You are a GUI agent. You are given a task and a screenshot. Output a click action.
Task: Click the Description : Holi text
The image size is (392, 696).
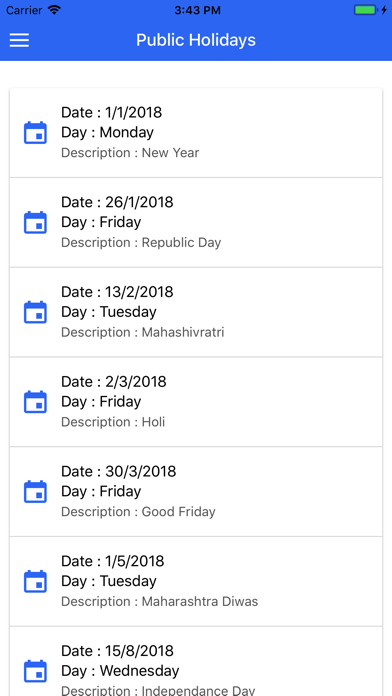coord(113,421)
